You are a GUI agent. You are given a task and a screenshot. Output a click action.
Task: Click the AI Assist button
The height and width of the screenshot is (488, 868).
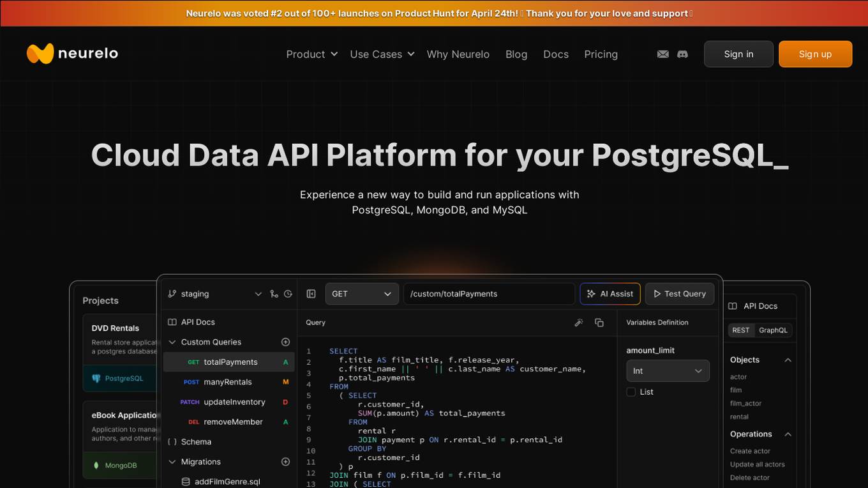pyautogui.click(x=610, y=294)
